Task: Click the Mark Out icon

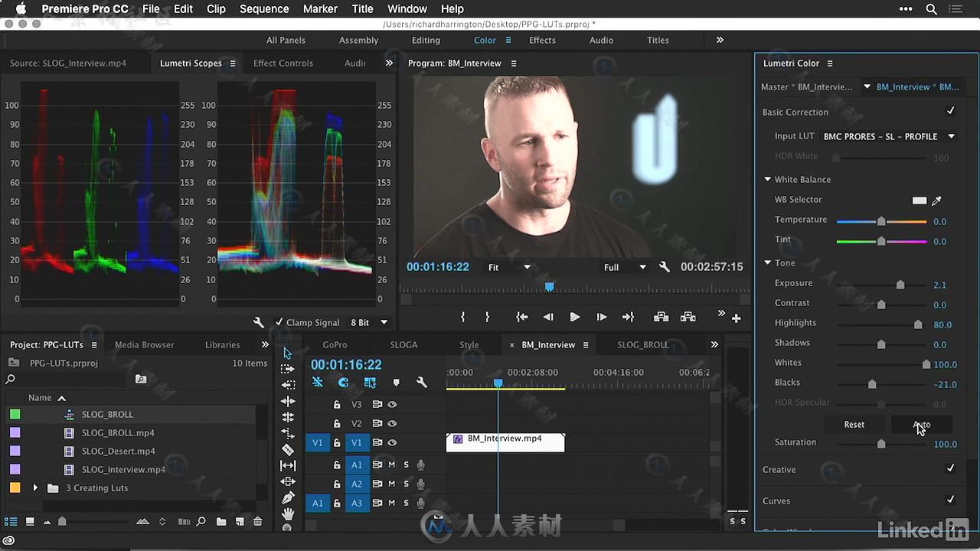Action: tap(487, 317)
